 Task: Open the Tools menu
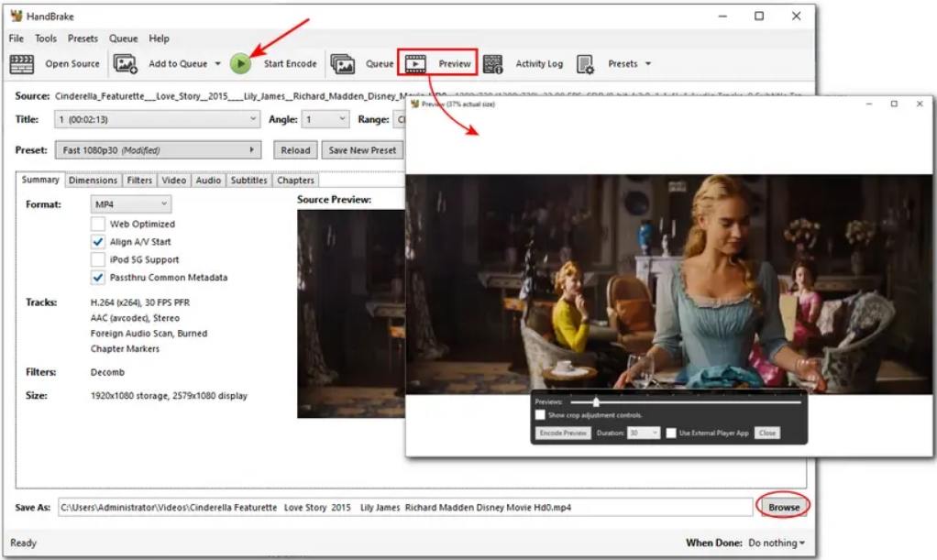(x=46, y=38)
